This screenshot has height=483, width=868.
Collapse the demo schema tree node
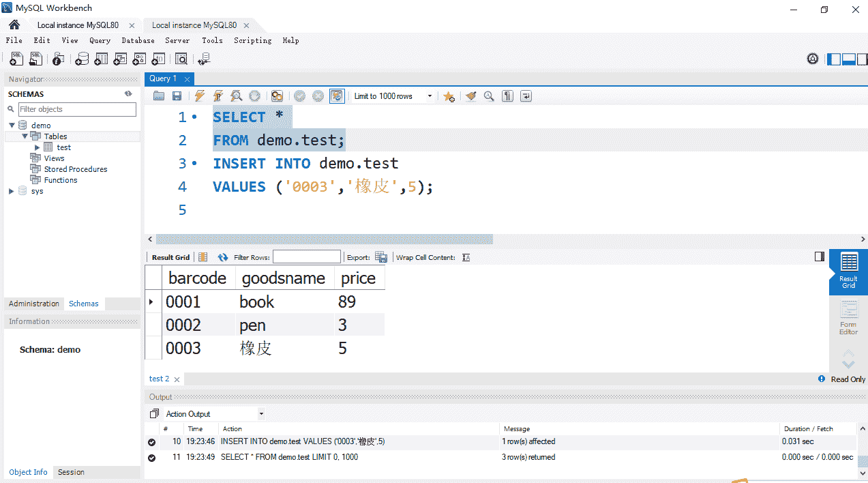12,126
